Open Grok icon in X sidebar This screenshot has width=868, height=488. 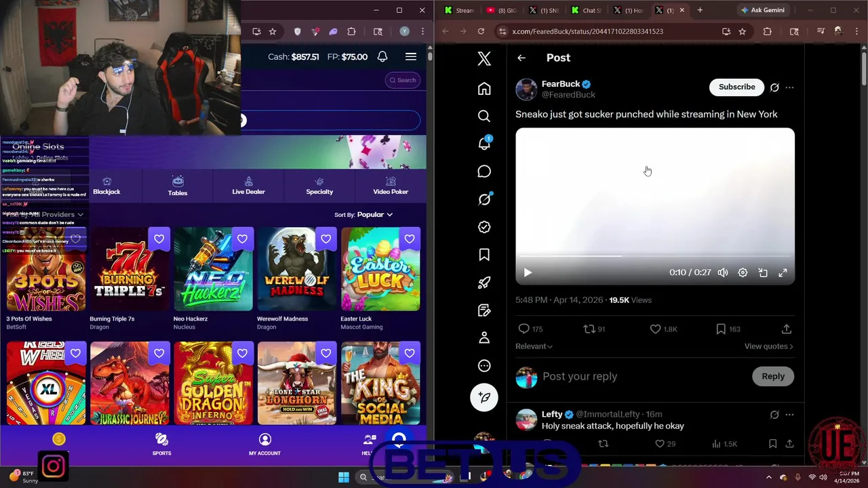point(484,199)
